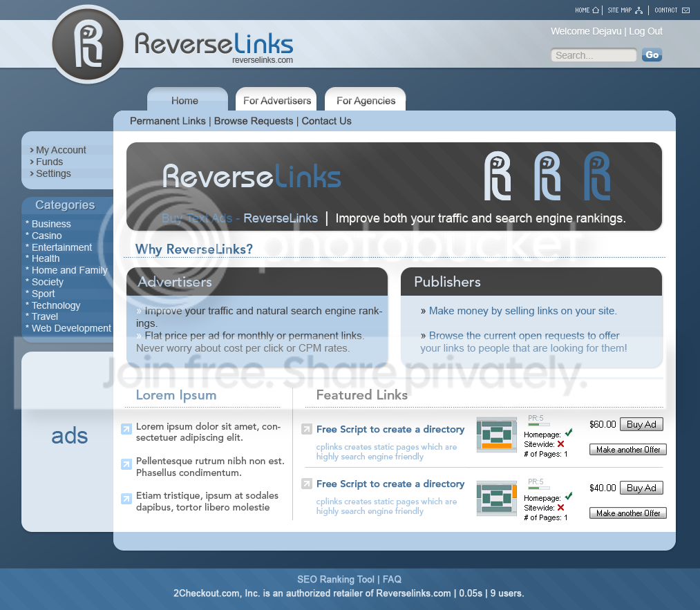Click the green Homepage checkmark of $40.00 listing
Viewport: 700px width, 610px height.
pos(569,496)
